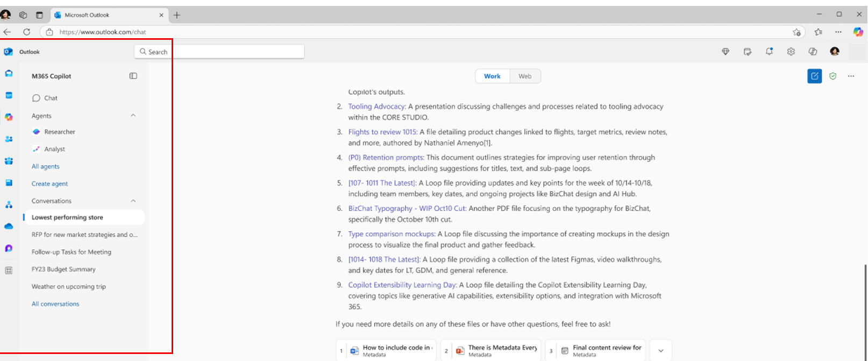Open the Mail icon in left rail

[x=9, y=73]
